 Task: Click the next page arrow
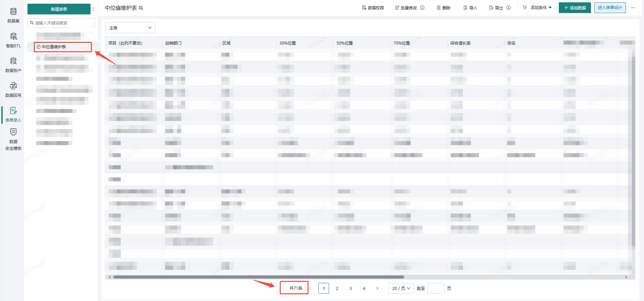[377, 288]
